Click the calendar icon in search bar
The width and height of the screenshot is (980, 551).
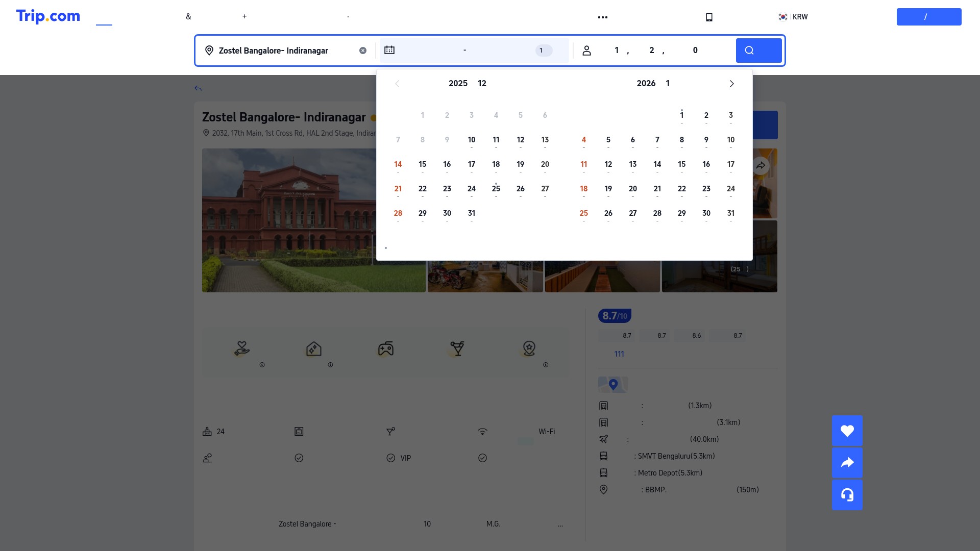point(389,50)
